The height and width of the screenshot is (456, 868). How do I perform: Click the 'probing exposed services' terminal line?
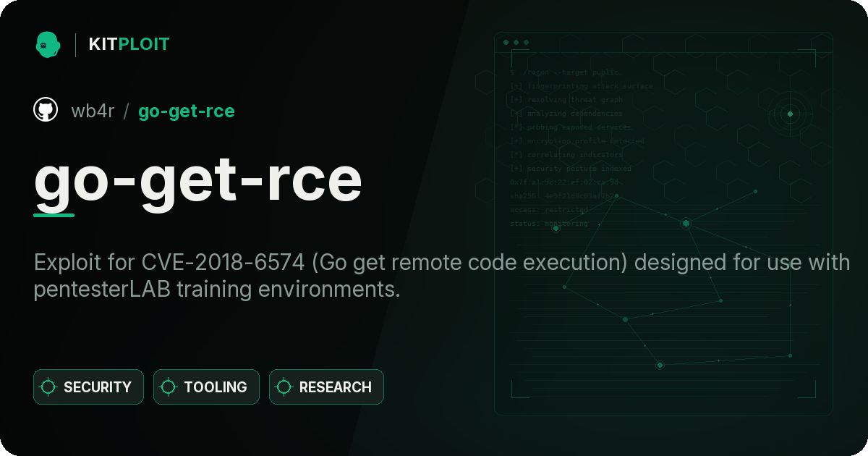pos(571,127)
